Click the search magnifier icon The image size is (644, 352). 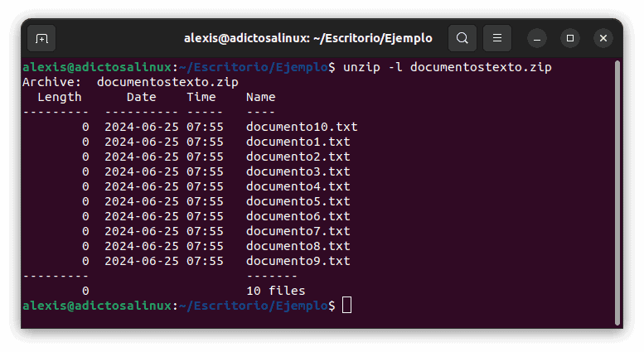(462, 38)
